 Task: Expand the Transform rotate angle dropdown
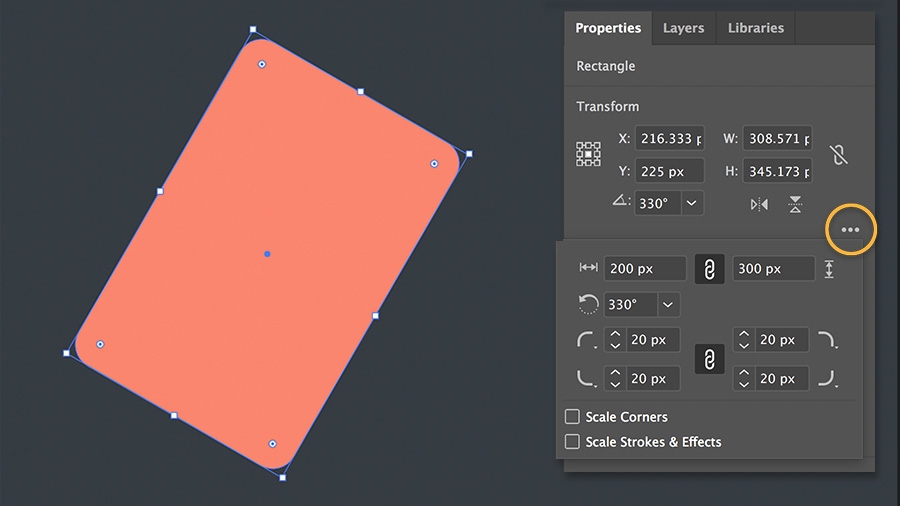click(x=692, y=203)
